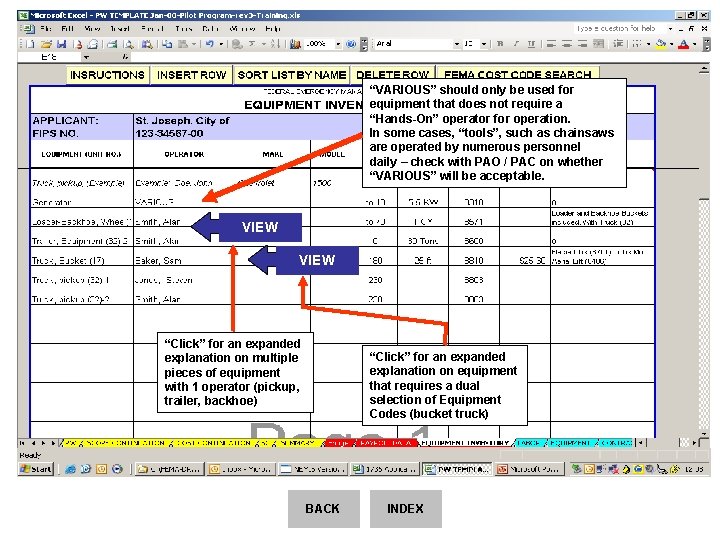Open a file using the Open folder icon
Viewport: 720px width, 540px height.
tap(46, 44)
